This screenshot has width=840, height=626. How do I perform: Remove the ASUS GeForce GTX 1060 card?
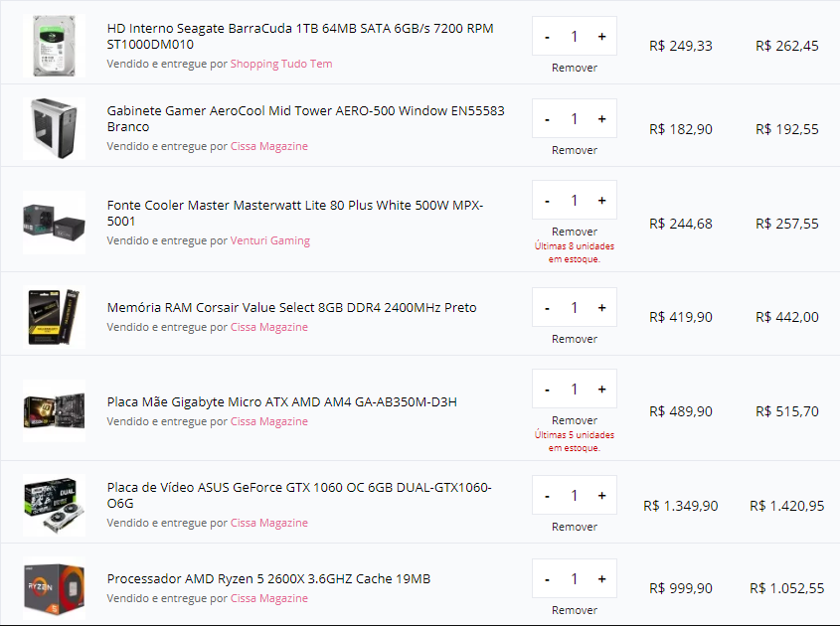click(575, 527)
